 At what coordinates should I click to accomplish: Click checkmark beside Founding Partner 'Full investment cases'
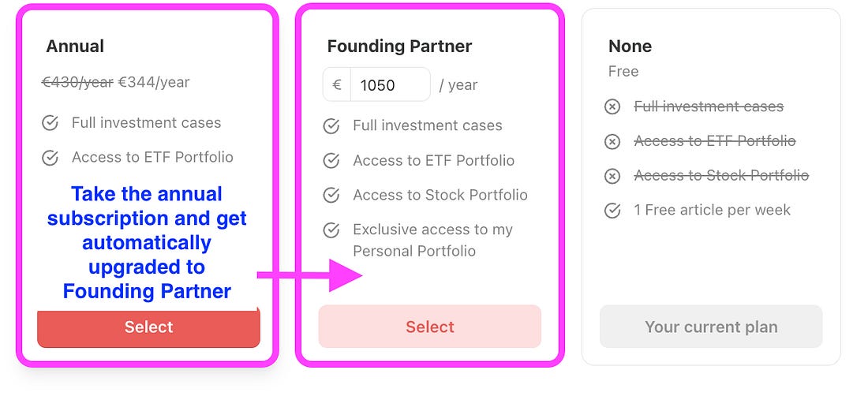tap(331, 126)
